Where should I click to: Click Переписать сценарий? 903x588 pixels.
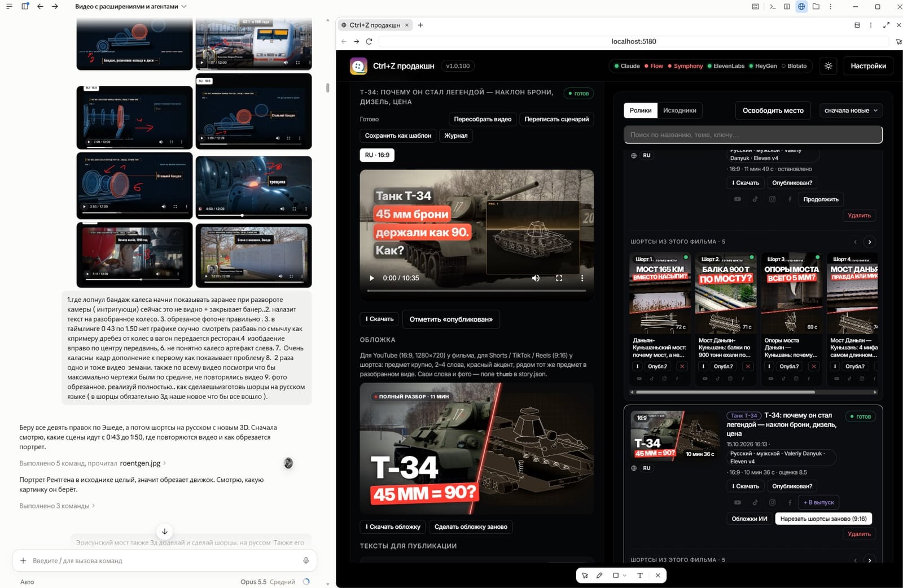(x=556, y=119)
